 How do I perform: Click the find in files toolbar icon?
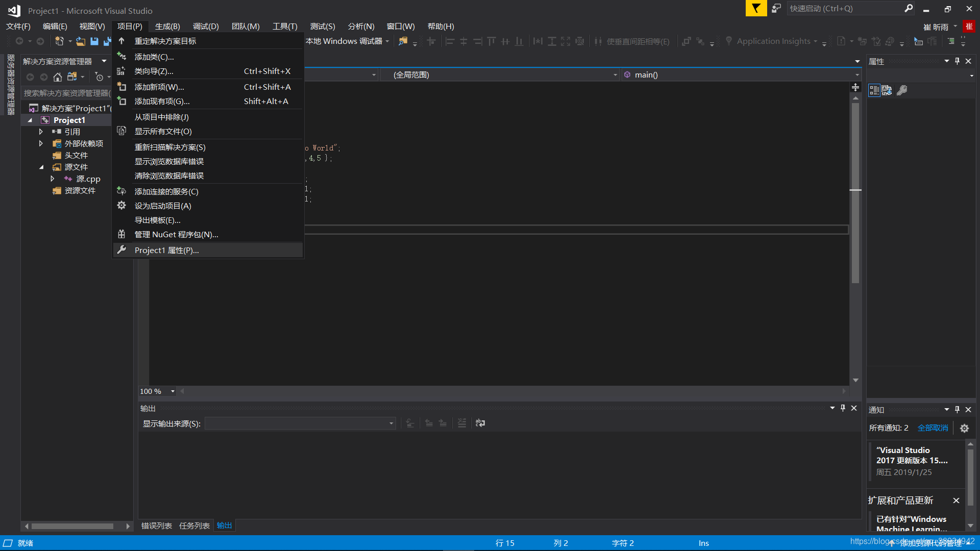pos(403,41)
